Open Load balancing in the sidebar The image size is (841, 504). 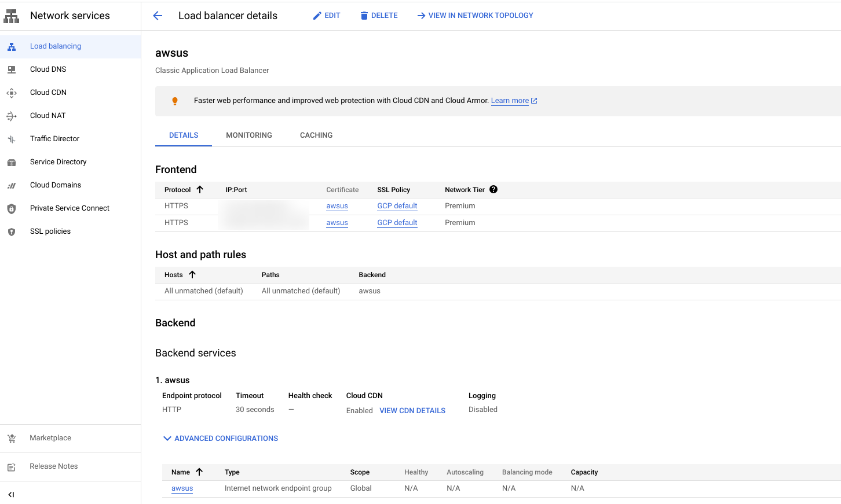click(70, 46)
